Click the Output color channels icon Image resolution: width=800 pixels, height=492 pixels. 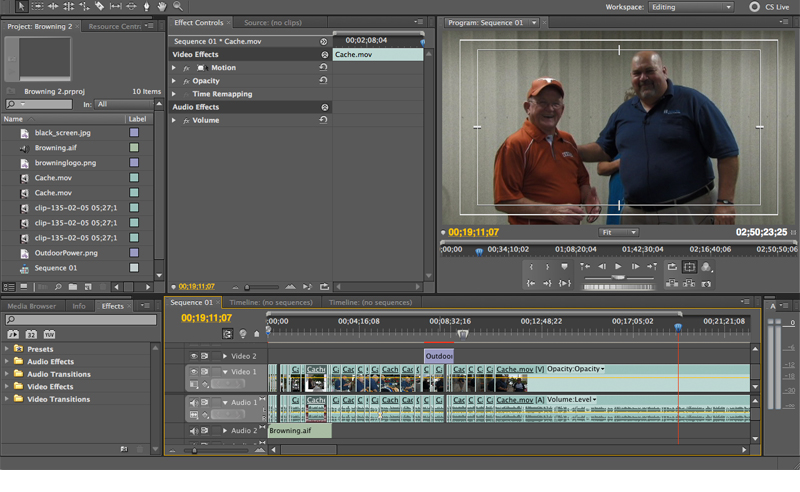click(706, 266)
